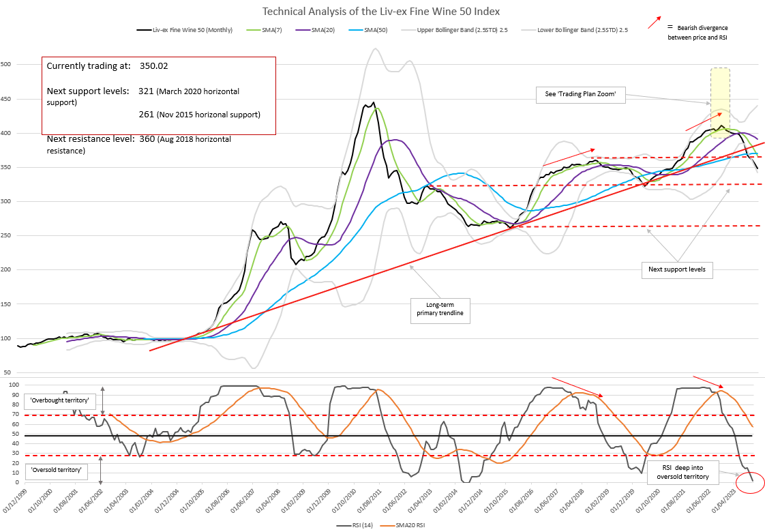This screenshot has width=765, height=532.
Task: Click the 0 label on the RSI axis
Action: click(17, 483)
